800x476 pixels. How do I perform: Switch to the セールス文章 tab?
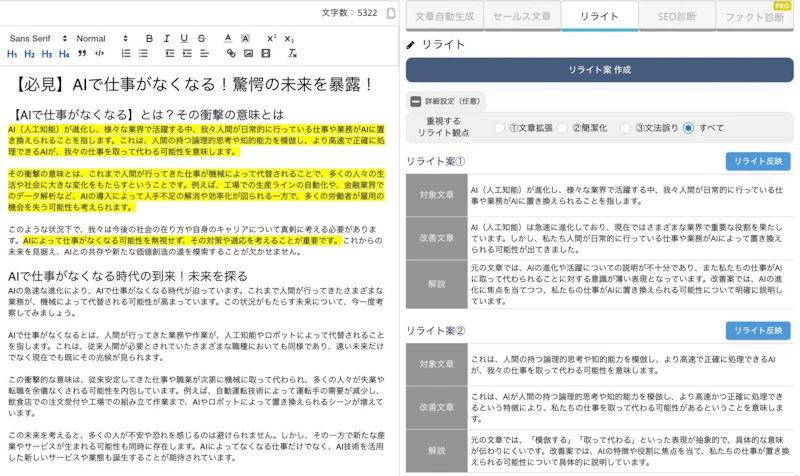tap(522, 16)
